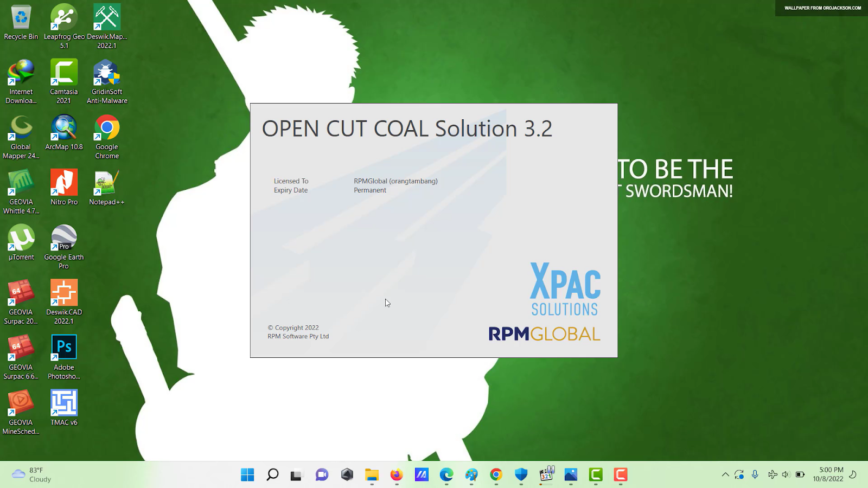Select the µTorrent desktop icon
The height and width of the screenshot is (488, 868).
21,243
